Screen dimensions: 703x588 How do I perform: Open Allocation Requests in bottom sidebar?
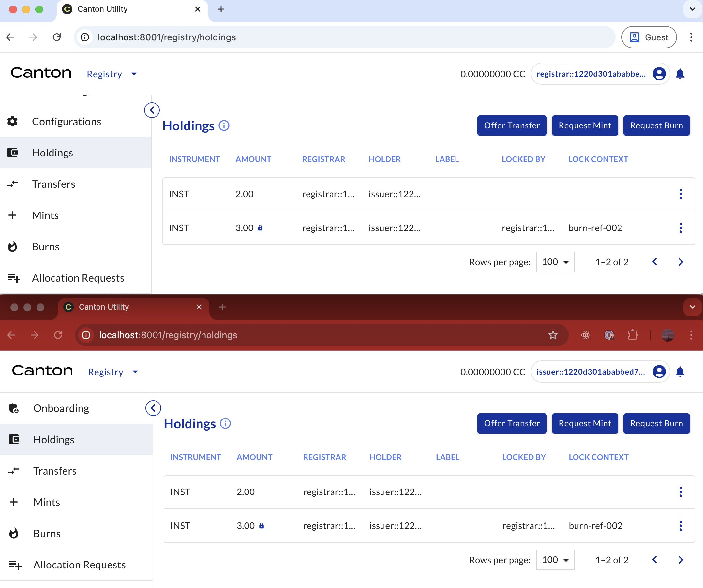click(x=79, y=565)
